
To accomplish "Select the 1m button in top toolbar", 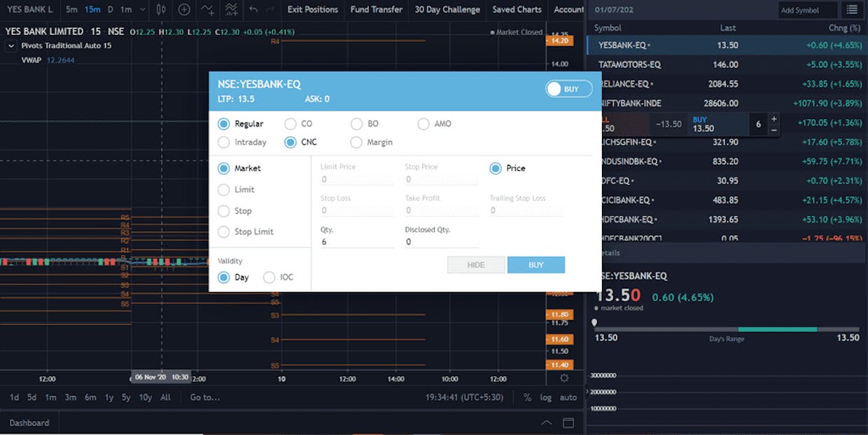I will click(126, 10).
